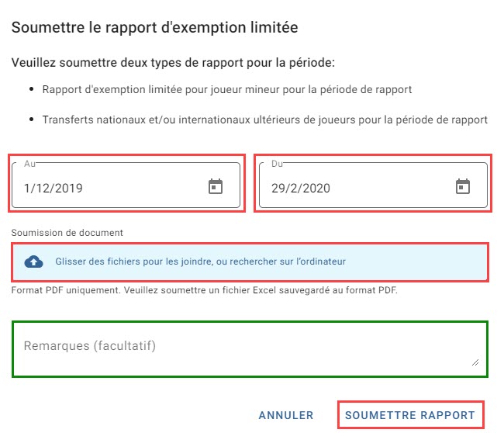The height and width of the screenshot is (433, 504).
Task: Select the 'Rapport d'exemption limitée pour joueur mineur' bullet
Action: (x=227, y=89)
